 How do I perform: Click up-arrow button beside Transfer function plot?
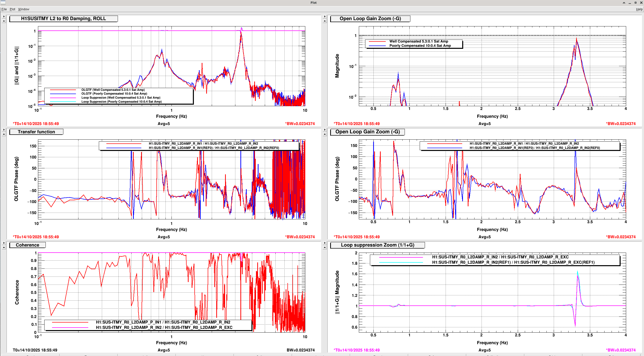4,134
